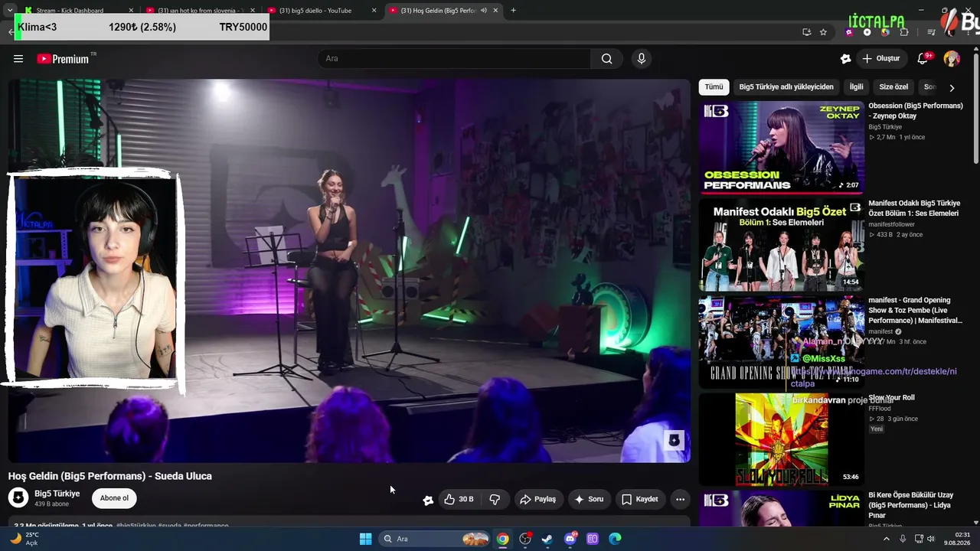980x551 pixels.
Task: Open the browser media control icon
Action: pos(931,32)
